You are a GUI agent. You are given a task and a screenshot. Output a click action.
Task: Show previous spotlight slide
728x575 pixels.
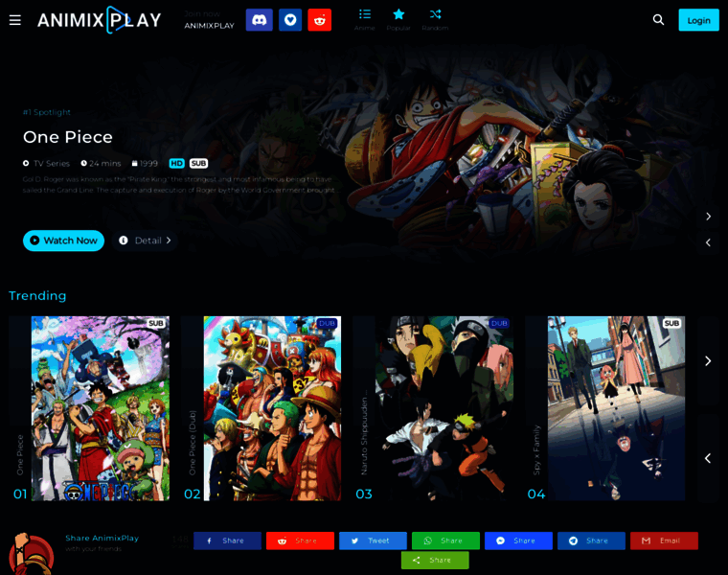(x=708, y=242)
